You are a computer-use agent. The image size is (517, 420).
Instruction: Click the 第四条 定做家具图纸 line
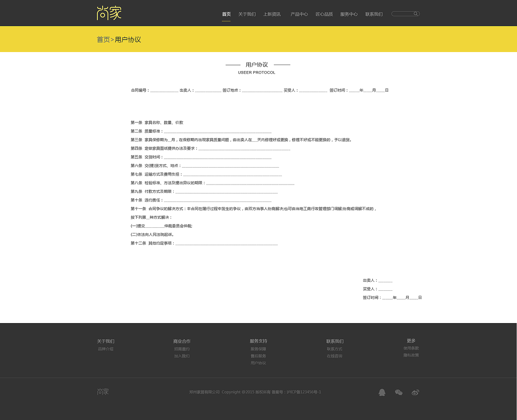[210, 149]
